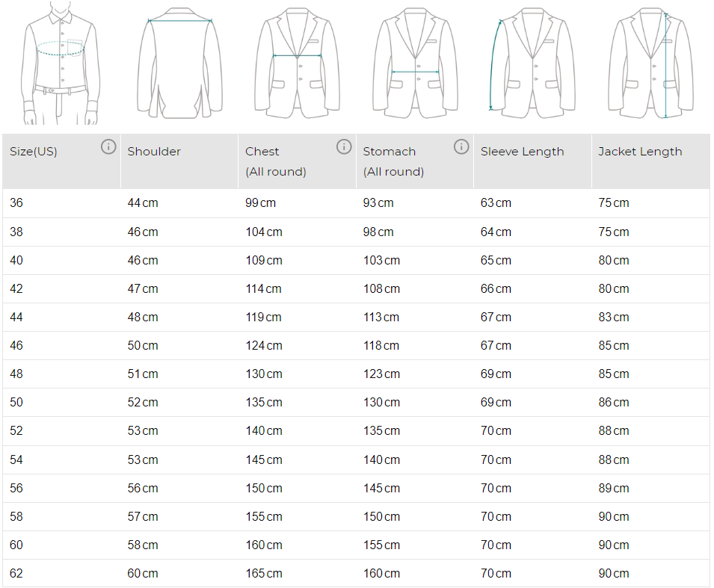Click the info icon beside Stomach

[x=461, y=146]
